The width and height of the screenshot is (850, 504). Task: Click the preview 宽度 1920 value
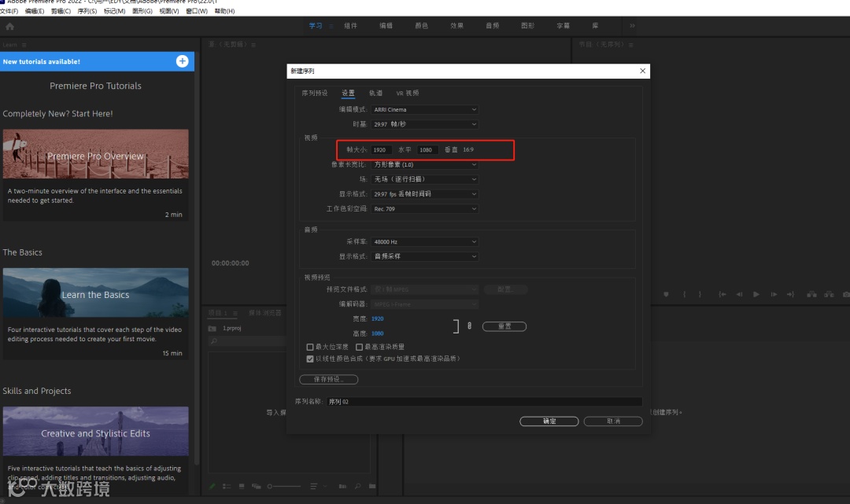coord(377,319)
